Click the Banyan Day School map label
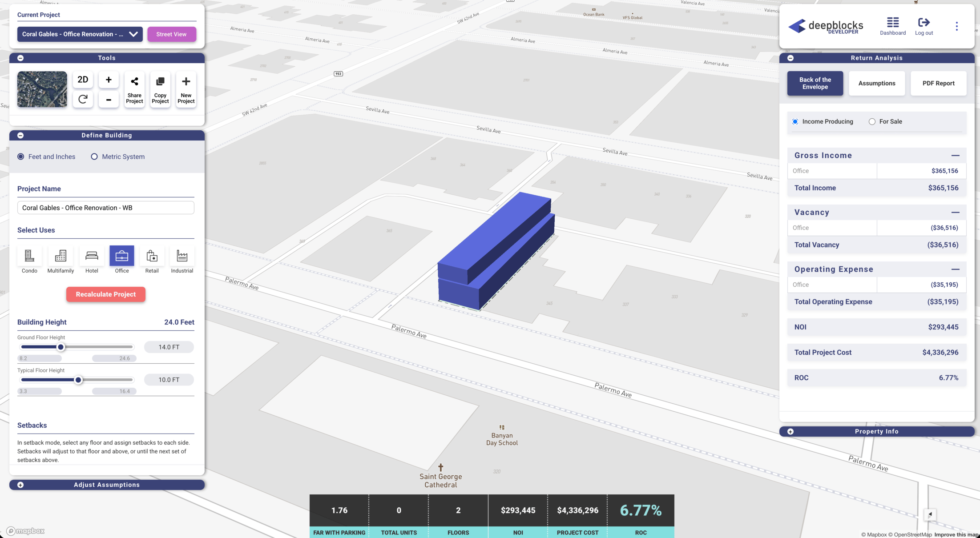 tap(502, 439)
